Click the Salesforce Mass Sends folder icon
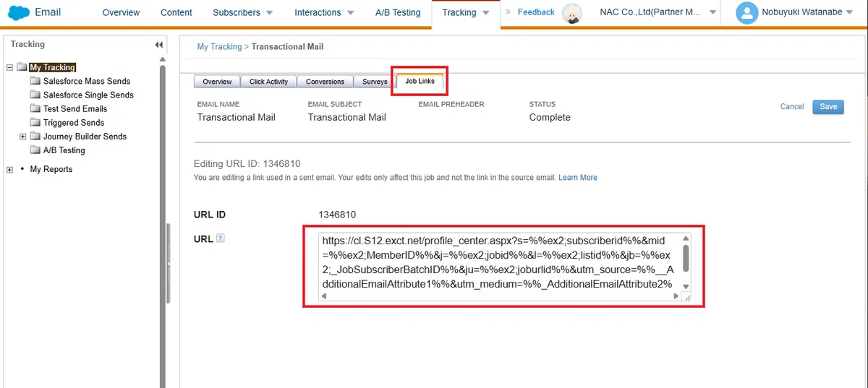868x388 pixels. coord(35,82)
